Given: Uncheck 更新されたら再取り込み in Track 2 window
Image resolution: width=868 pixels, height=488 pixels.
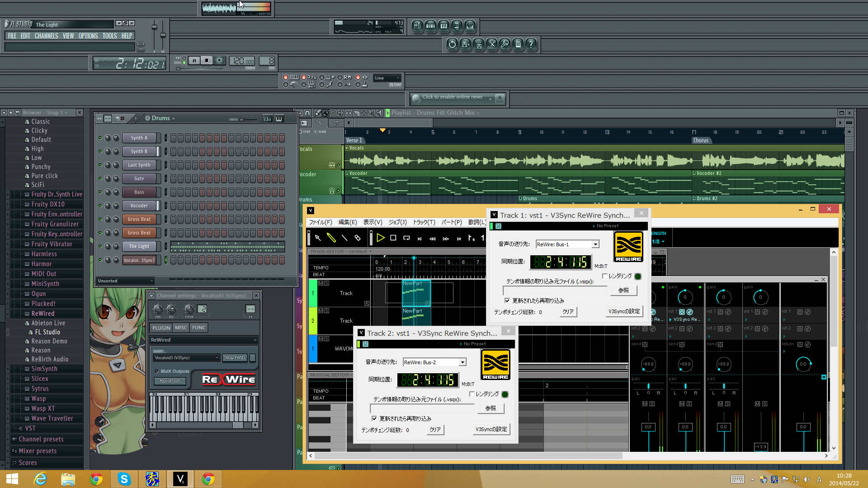Looking at the screenshot, I should 374,418.
